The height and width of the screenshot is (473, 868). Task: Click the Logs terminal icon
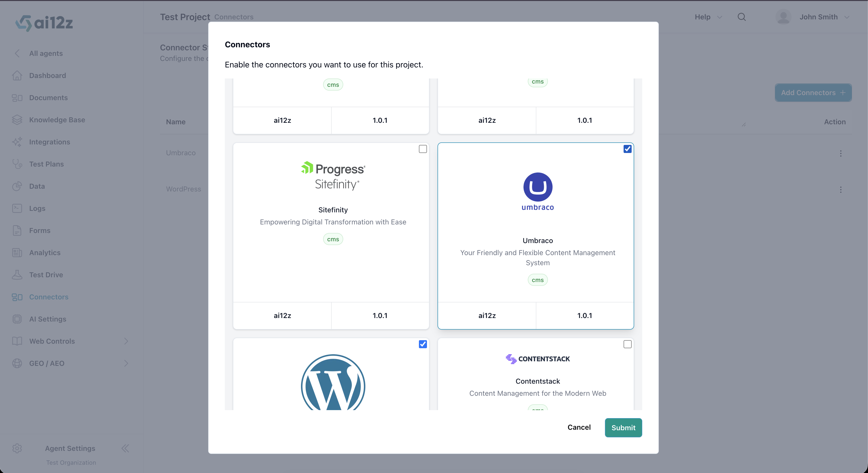pos(17,208)
